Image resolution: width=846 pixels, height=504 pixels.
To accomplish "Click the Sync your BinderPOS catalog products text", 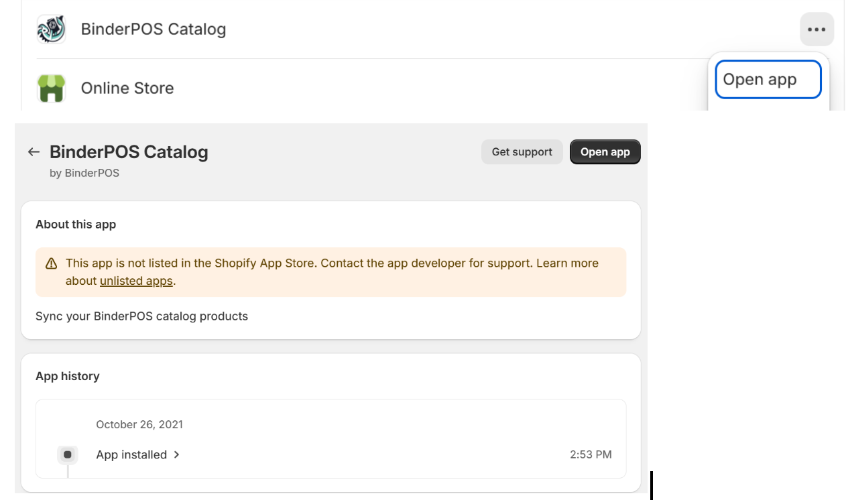I will point(141,316).
